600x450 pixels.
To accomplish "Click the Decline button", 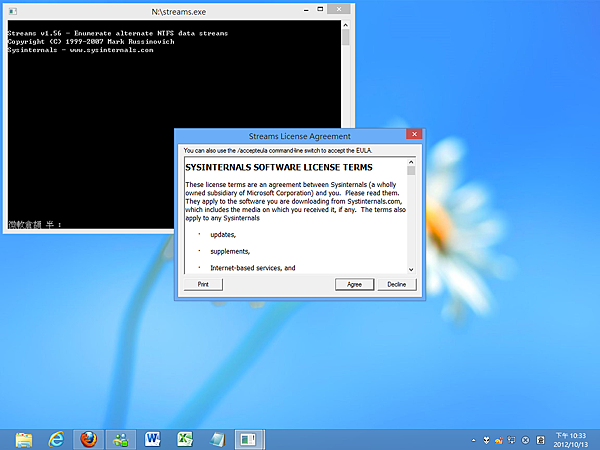I will tap(396, 284).
